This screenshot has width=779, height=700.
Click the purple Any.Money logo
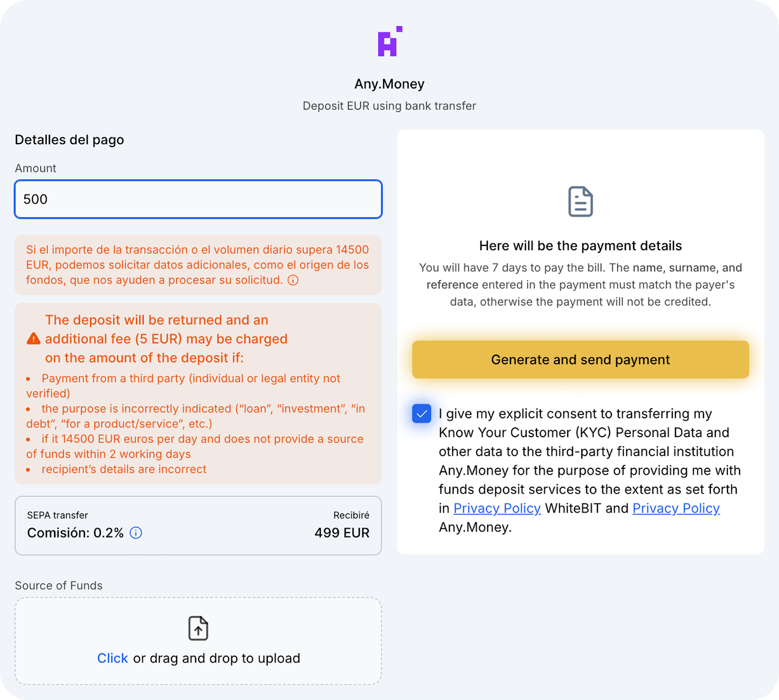pos(389,42)
